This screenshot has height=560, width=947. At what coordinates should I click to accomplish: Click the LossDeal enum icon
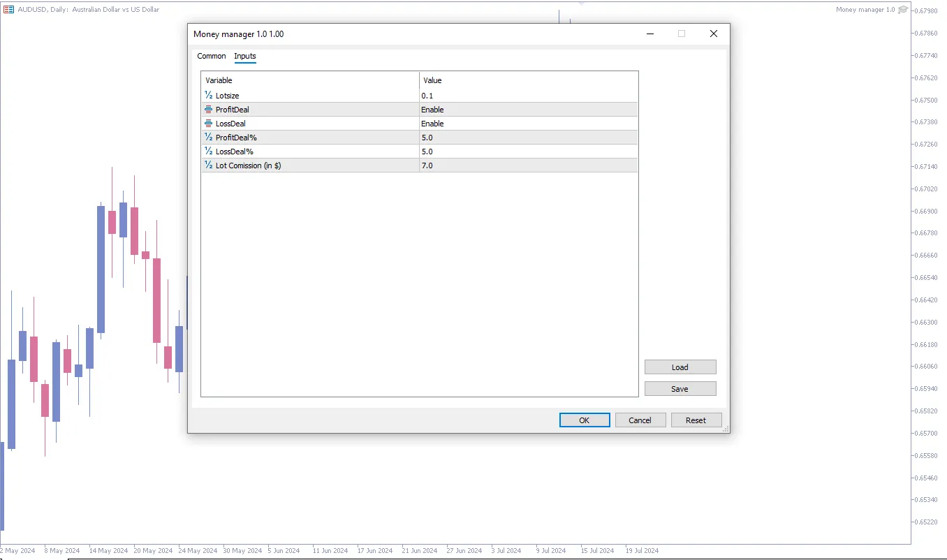pos(208,124)
